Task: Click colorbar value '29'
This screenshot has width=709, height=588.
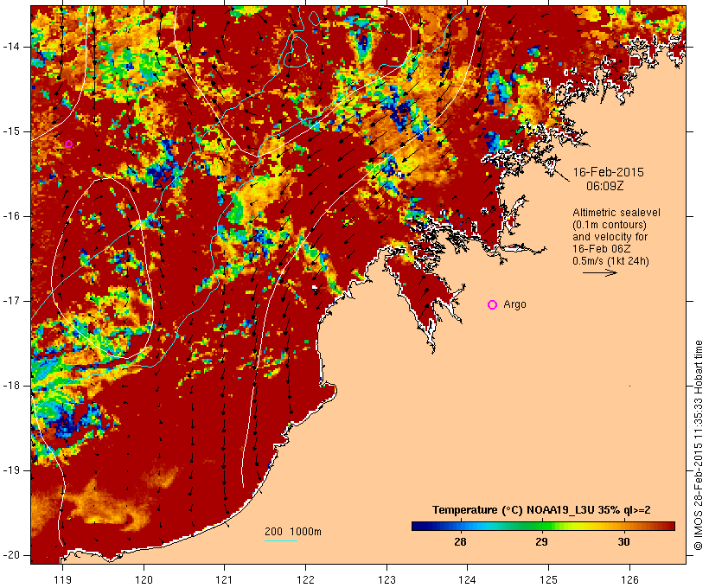Action: click(542, 542)
